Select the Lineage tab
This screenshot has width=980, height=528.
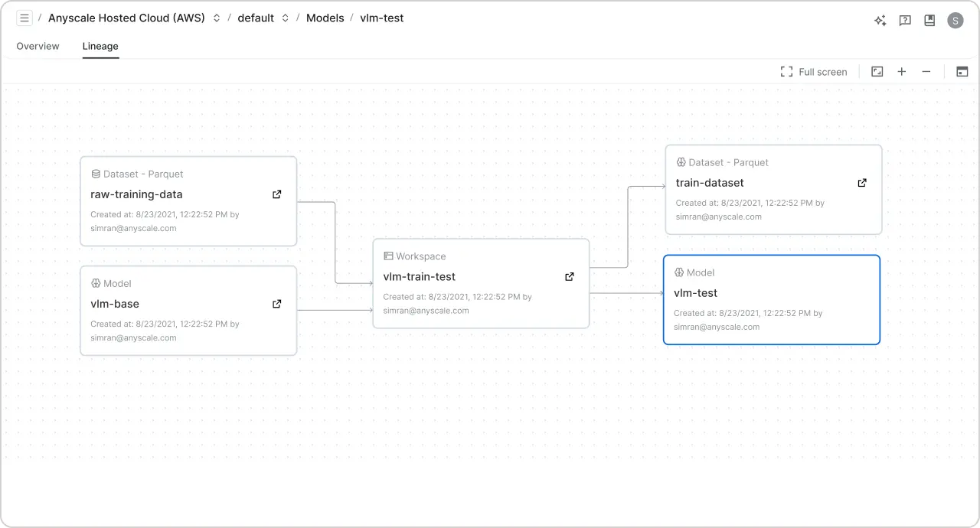click(100, 47)
